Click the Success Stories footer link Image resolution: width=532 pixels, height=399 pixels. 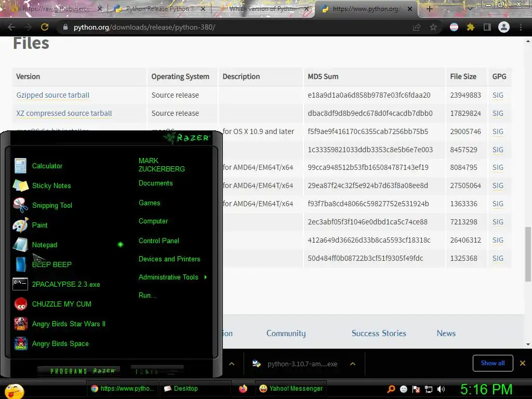379,333
